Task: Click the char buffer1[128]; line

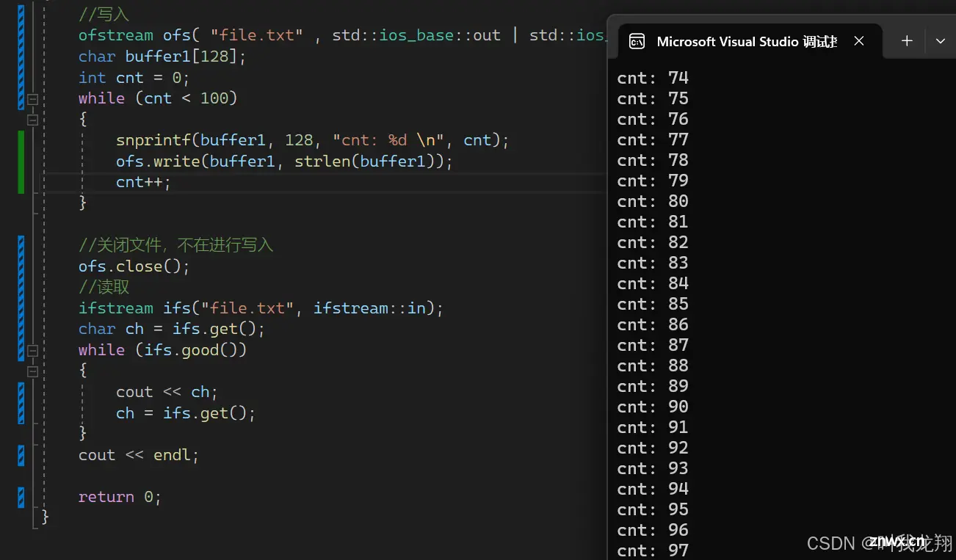Action: pyautogui.click(x=162, y=57)
